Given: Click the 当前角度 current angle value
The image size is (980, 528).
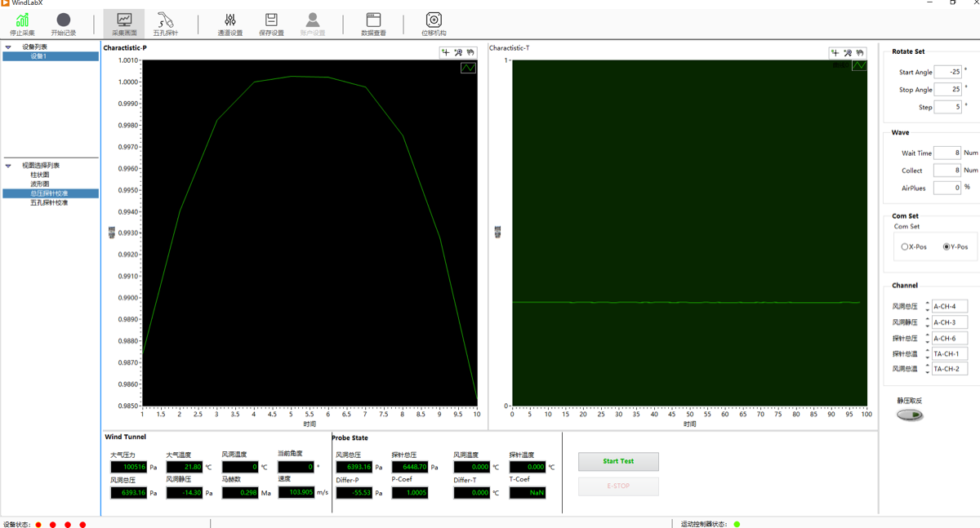Looking at the screenshot, I should pyautogui.click(x=296, y=468).
